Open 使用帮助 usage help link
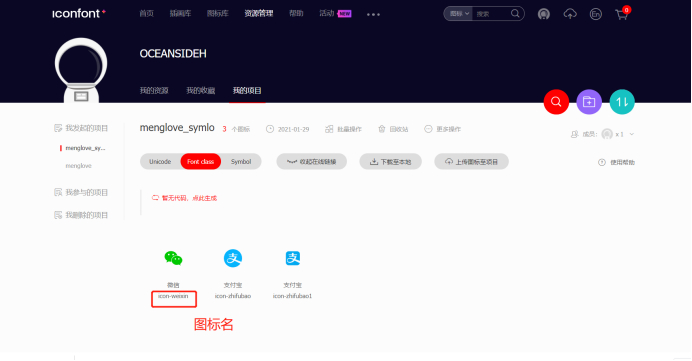 [x=616, y=162]
